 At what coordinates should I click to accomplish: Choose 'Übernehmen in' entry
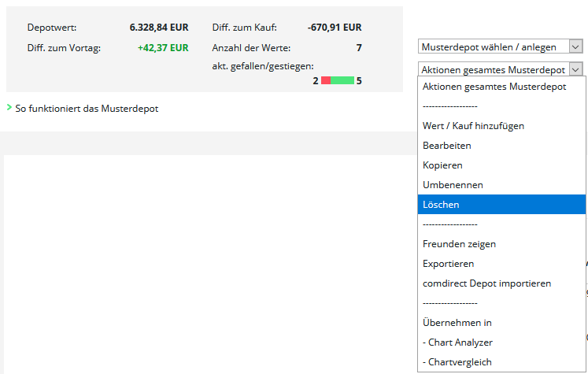tap(457, 323)
